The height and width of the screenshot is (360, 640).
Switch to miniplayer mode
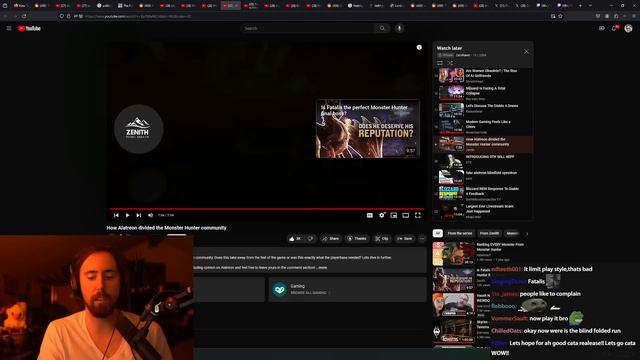(393, 215)
